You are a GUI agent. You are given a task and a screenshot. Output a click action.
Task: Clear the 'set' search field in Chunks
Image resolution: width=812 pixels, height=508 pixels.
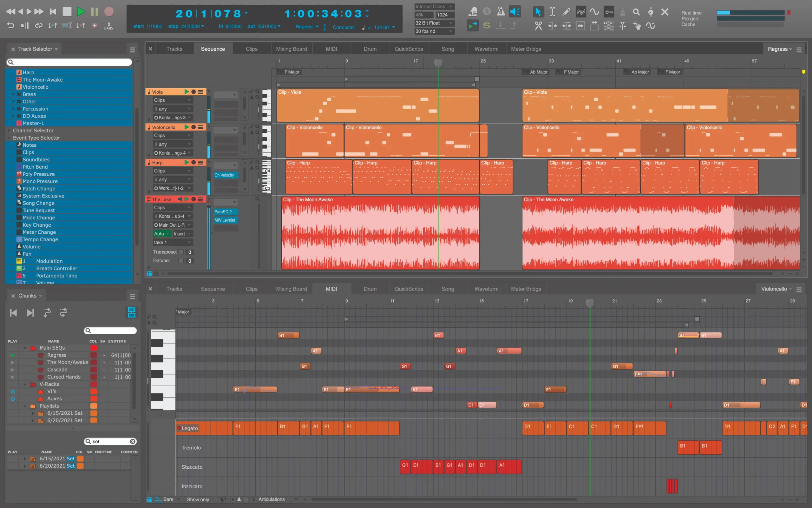click(133, 441)
